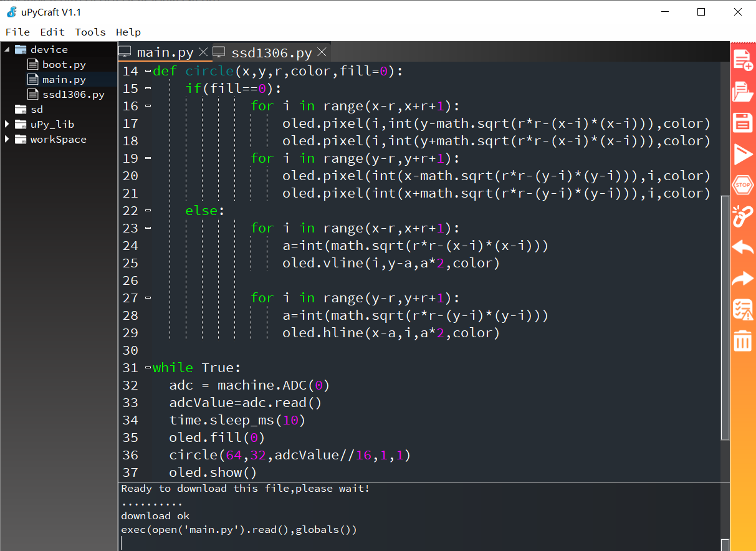The image size is (756, 551).
Task: Check the code syntax
Action: click(x=742, y=310)
